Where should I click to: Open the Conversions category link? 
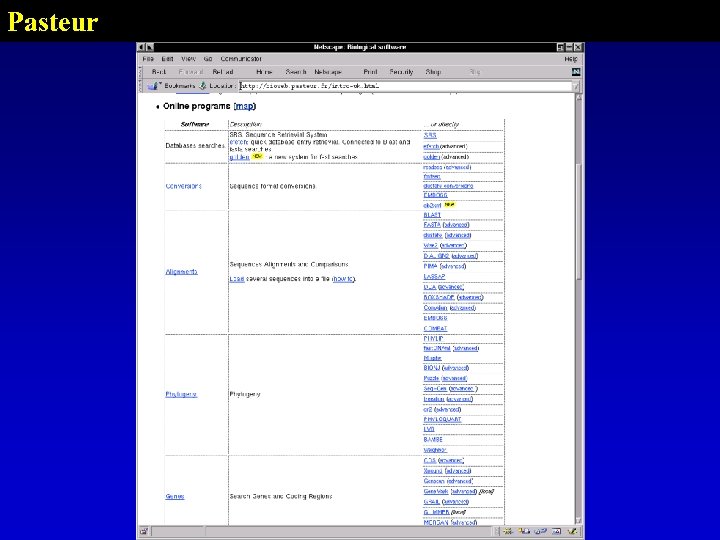click(x=183, y=186)
